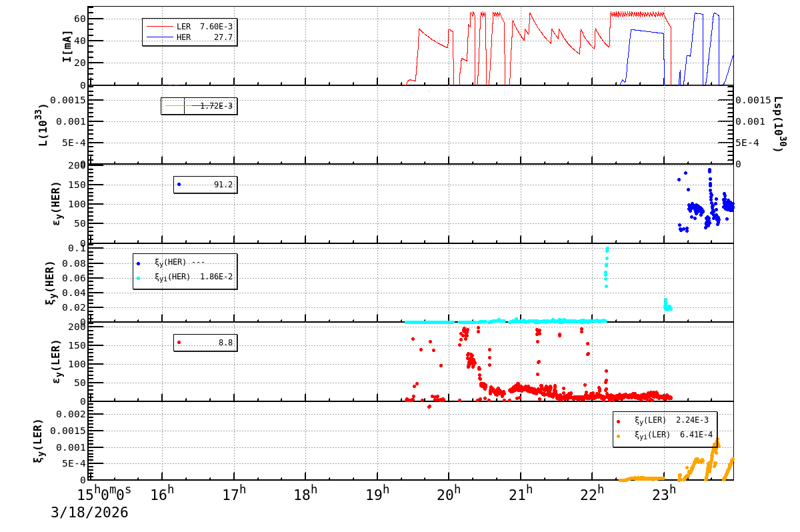800x532 pixels.
Task: Click the L(10^33) axis title
Action: coord(43,125)
